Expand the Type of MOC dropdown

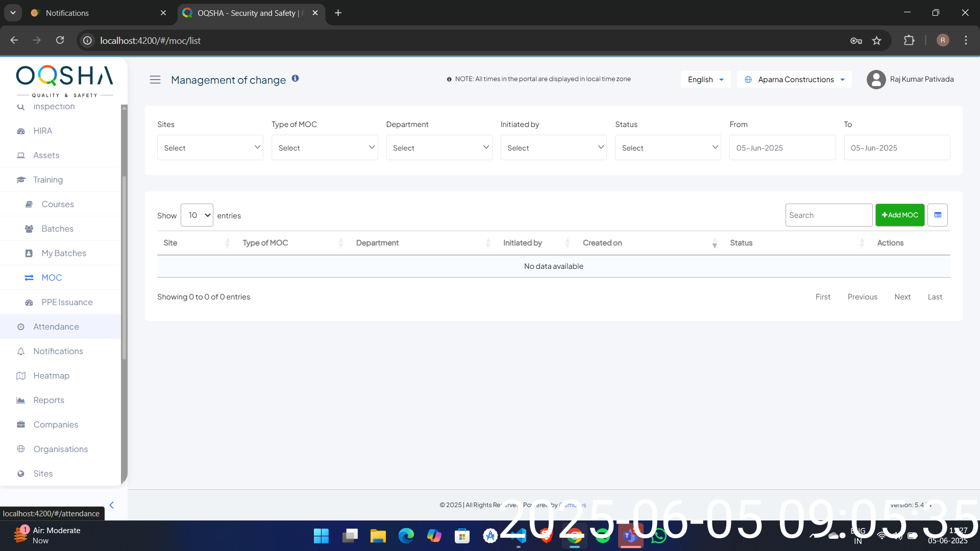click(x=324, y=147)
